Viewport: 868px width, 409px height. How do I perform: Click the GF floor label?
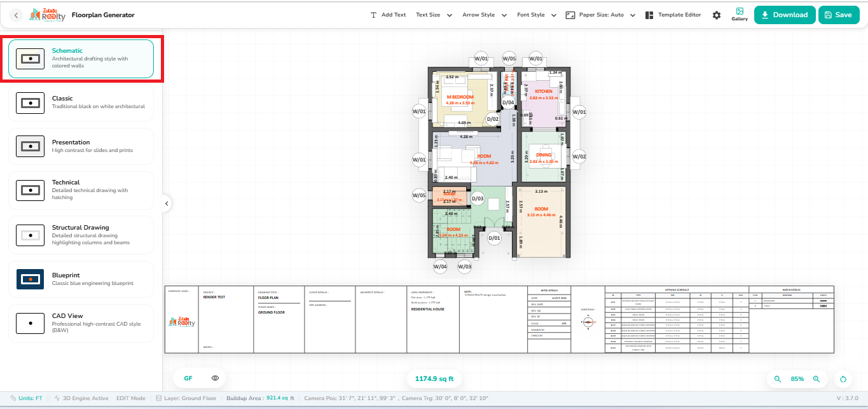coord(188,378)
